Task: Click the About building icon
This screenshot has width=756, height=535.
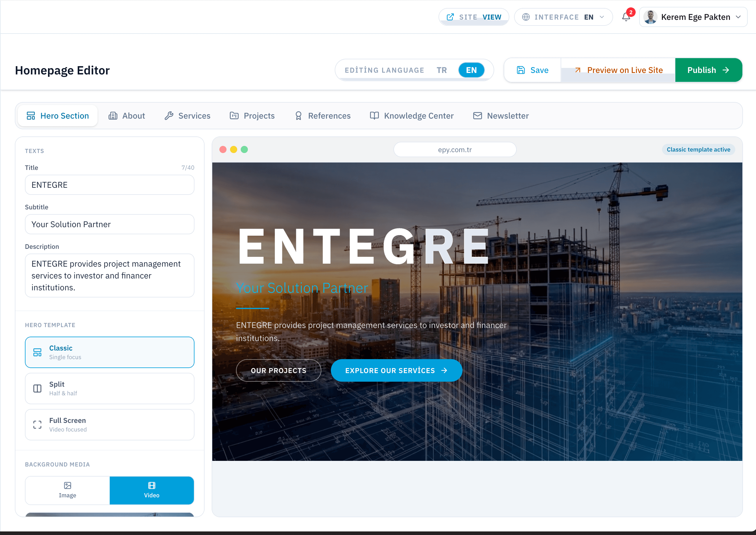Action: coord(113,116)
